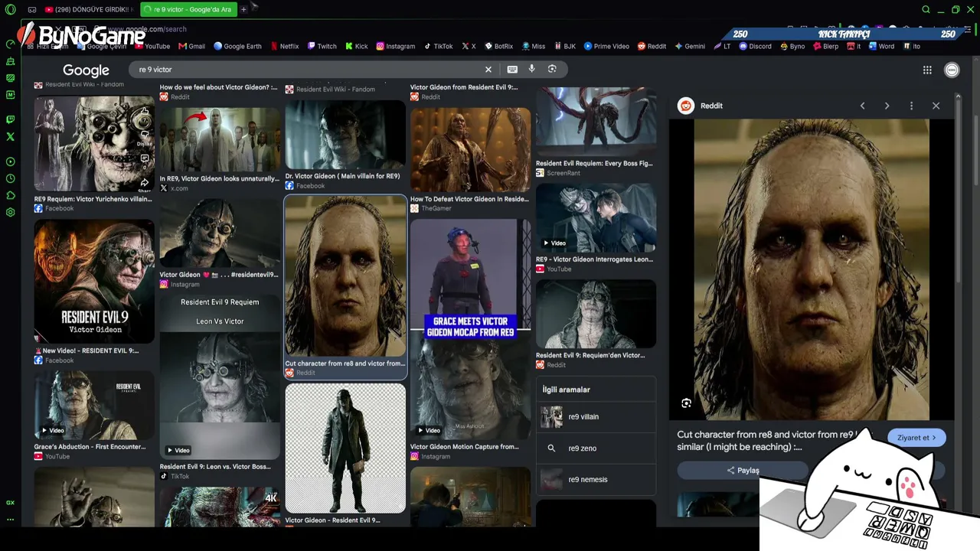Switch to the YouTube DÖNGÜYE GİRDİK tab
Image resolution: width=980 pixels, height=551 pixels.
(89, 10)
